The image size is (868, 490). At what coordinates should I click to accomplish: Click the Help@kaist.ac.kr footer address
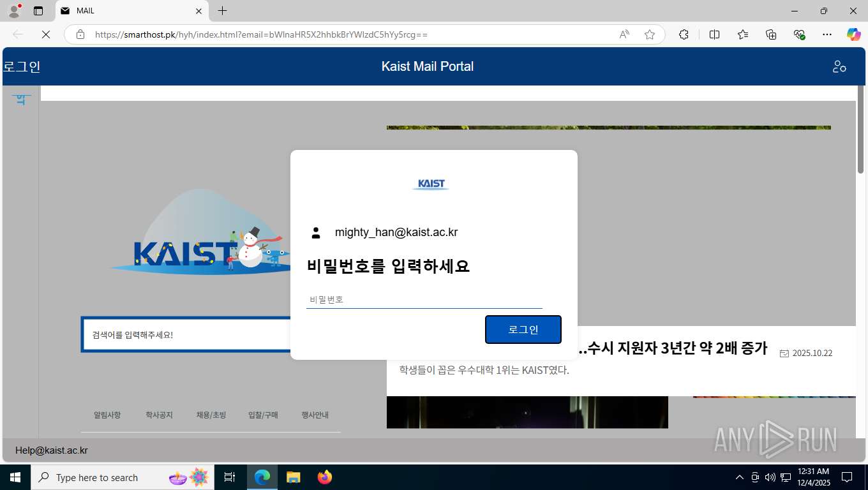click(x=52, y=450)
